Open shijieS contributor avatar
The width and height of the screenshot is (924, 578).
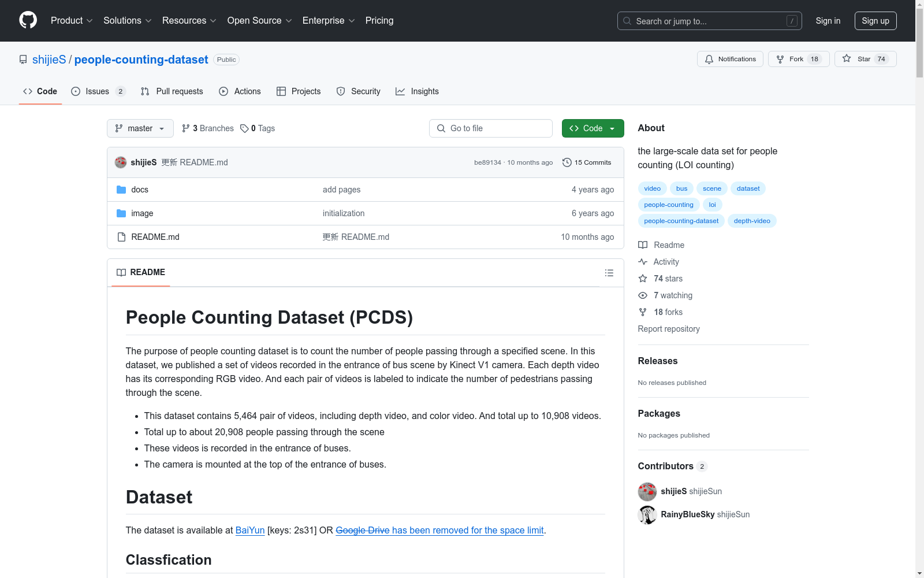[x=647, y=491]
